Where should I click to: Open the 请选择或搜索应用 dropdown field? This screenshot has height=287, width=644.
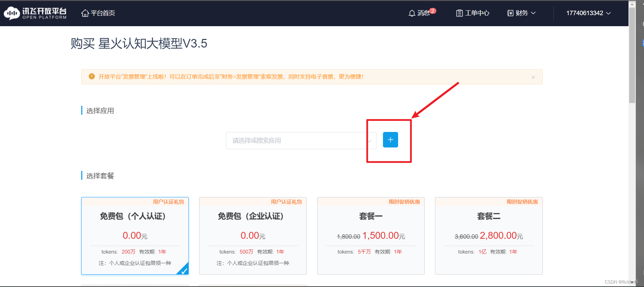pos(301,141)
